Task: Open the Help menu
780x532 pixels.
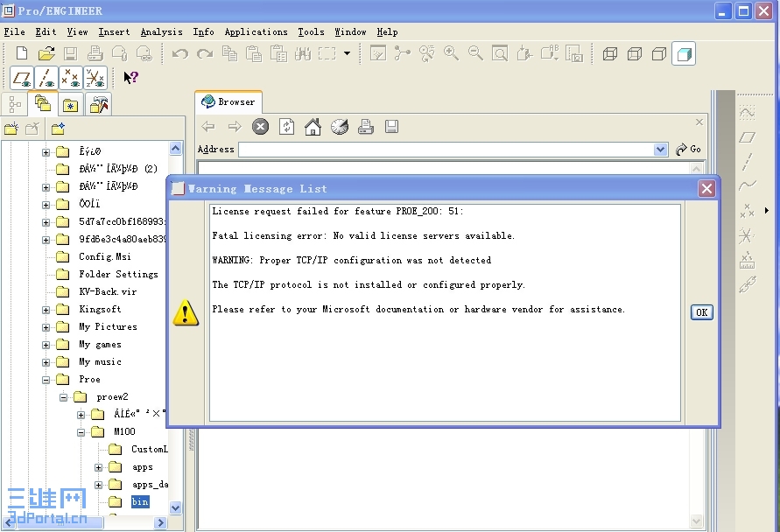Action: coord(387,31)
